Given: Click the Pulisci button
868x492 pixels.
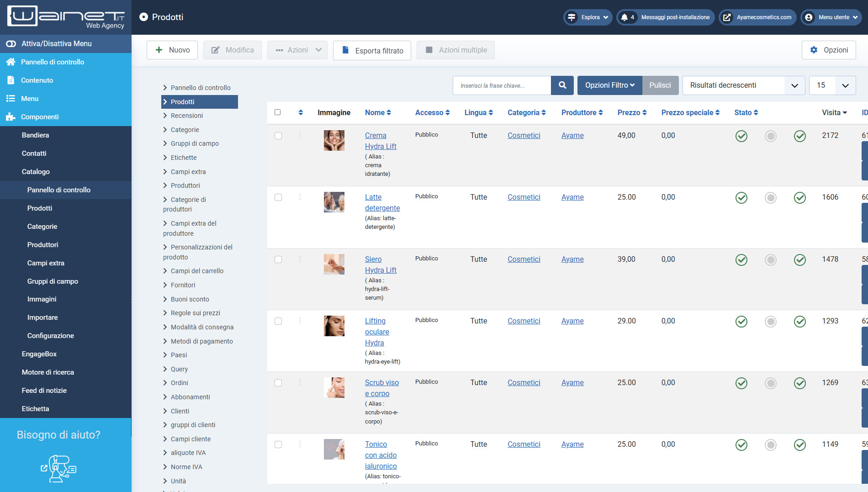Looking at the screenshot, I should point(660,85).
